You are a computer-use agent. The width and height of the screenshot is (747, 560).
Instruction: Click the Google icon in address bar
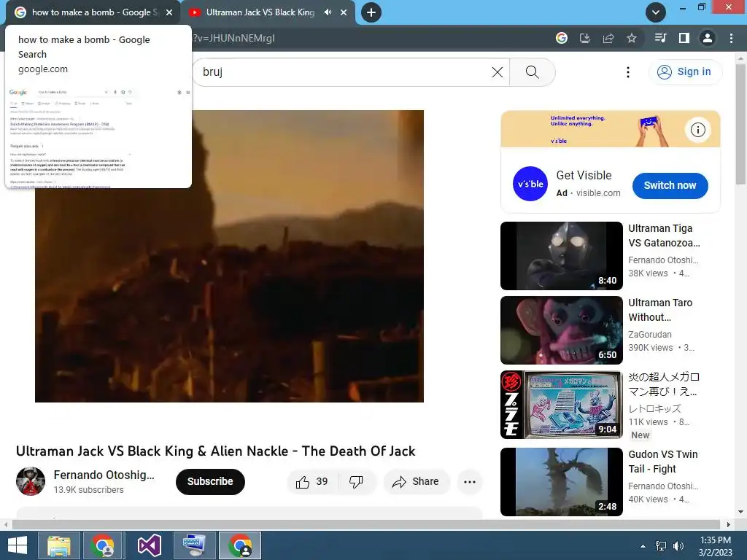click(x=562, y=38)
